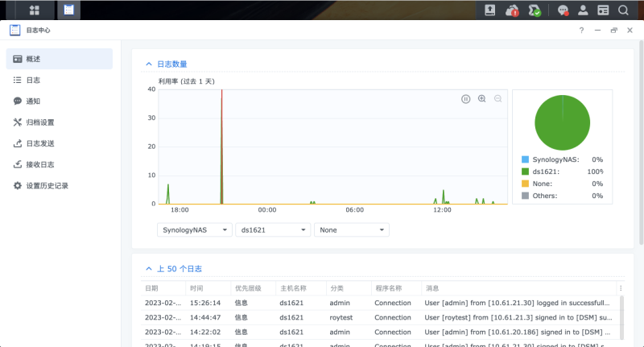Click roytest in the 分类 column
This screenshot has width=644, height=347.
click(x=341, y=317)
